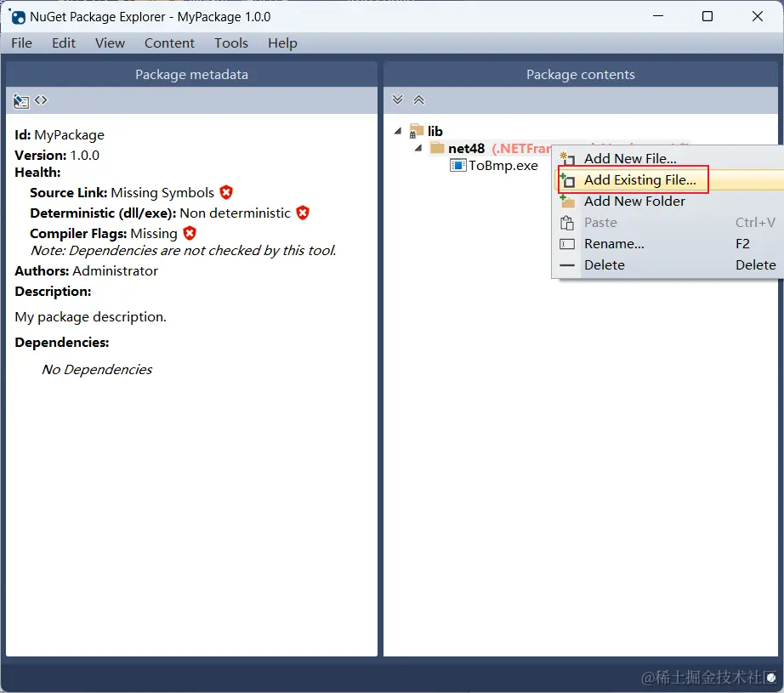The height and width of the screenshot is (693, 784).
Task: Click the 'No Dependencies' text
Action: tap(97, 370)
